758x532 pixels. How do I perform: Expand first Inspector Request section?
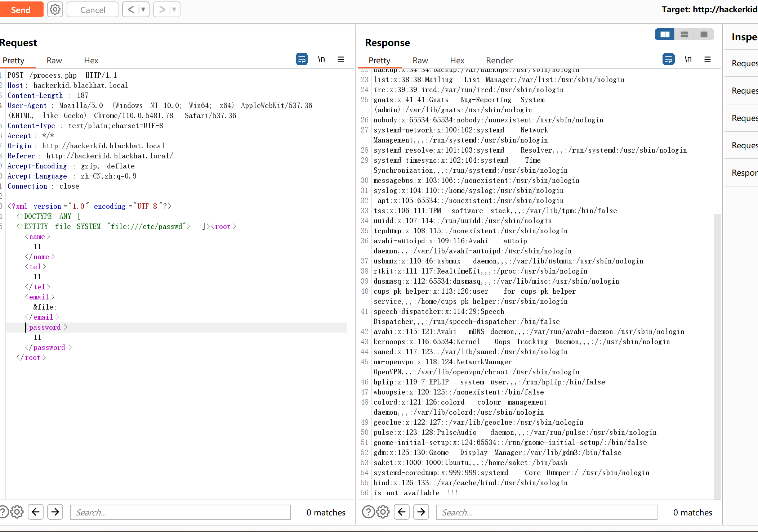tap(744, 63)
